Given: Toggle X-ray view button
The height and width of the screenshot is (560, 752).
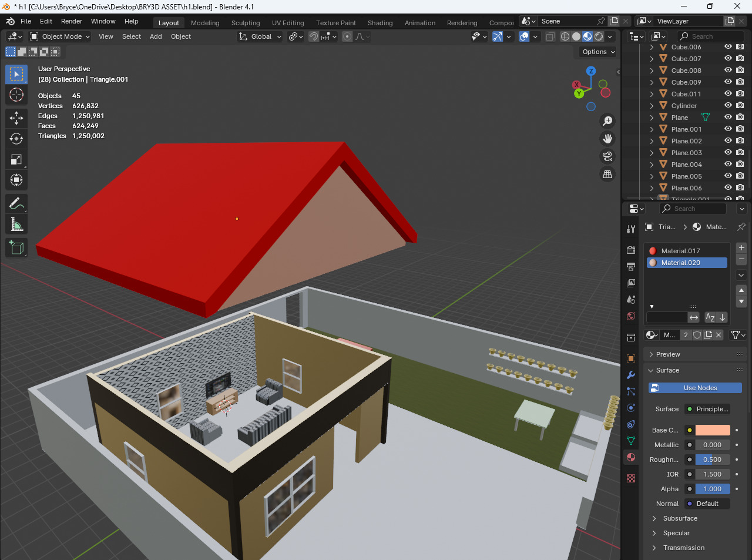Looking at the screenshot, I should [550, 36].
